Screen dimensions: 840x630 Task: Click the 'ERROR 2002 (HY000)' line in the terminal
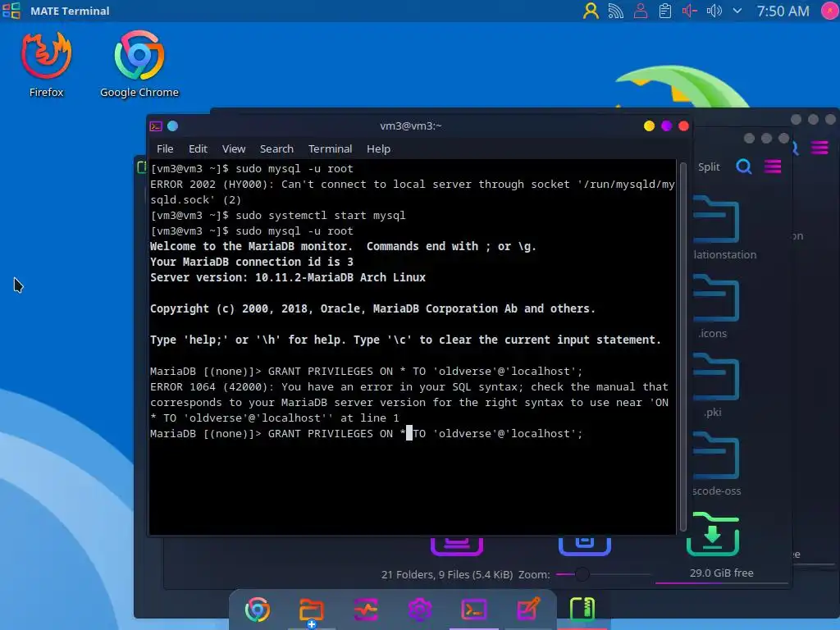pyautogui.click(x=412, y=185)
